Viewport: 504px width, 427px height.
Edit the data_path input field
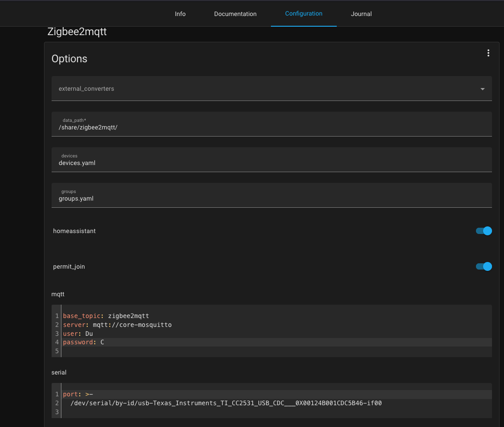(x=272, y=124)
